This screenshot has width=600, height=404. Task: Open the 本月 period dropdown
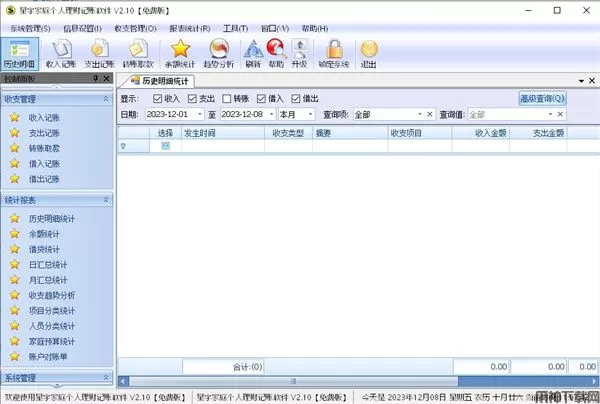click(x=310, y=114)
